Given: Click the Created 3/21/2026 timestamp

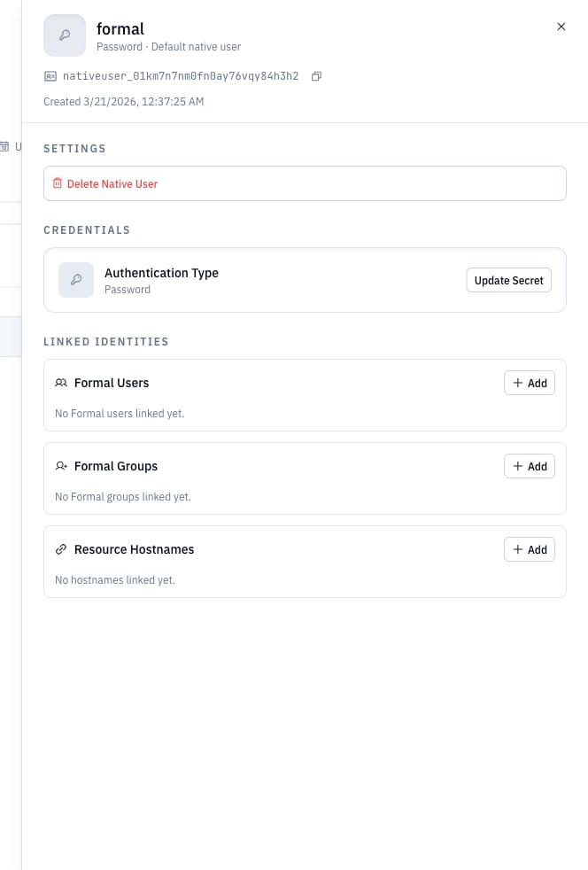Looking at the screenshot, I should [124, 102].
